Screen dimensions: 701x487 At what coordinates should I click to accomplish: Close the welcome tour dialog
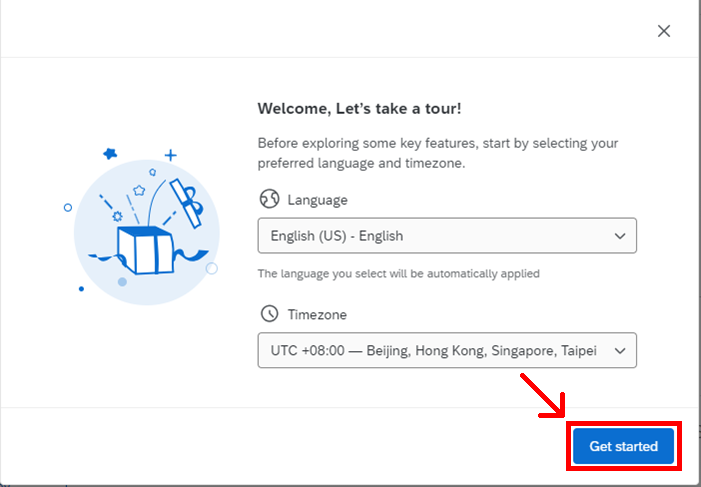click(664, 31)
